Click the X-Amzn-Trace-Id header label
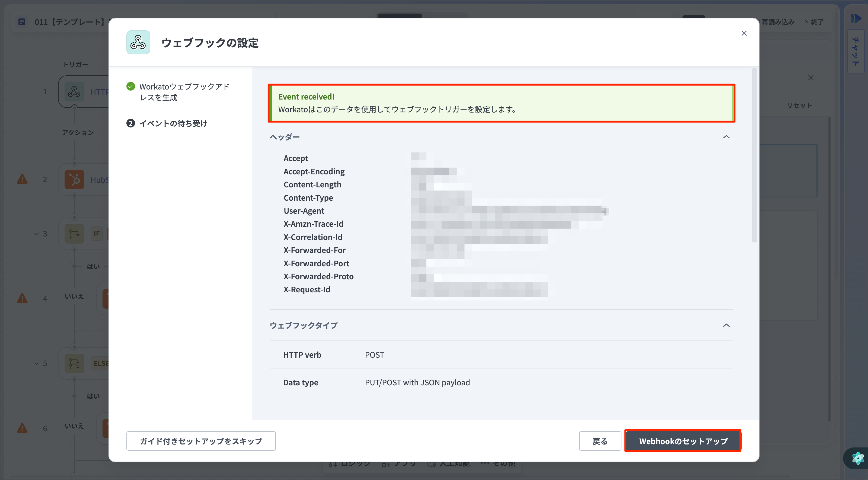The height and width of the screenshot is (480, 868). (x=313, y=224)
